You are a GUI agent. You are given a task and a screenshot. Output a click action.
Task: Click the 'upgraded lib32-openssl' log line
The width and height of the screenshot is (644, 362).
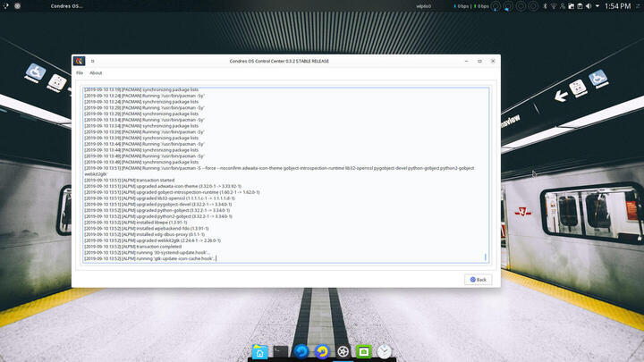coord(159,198)
